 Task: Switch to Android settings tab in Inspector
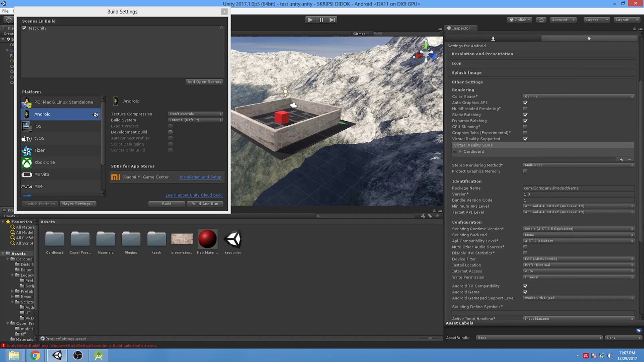click(589, 39)
